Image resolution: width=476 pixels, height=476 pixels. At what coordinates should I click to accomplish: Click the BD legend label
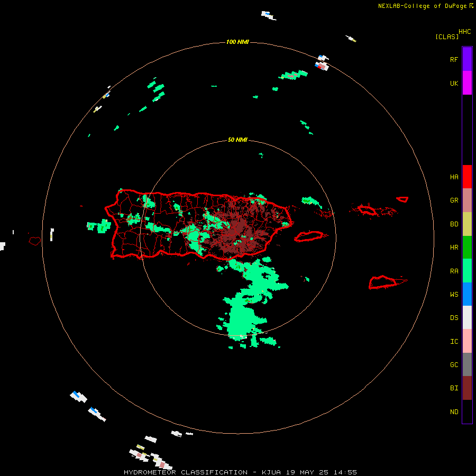(x=454, y=224)
